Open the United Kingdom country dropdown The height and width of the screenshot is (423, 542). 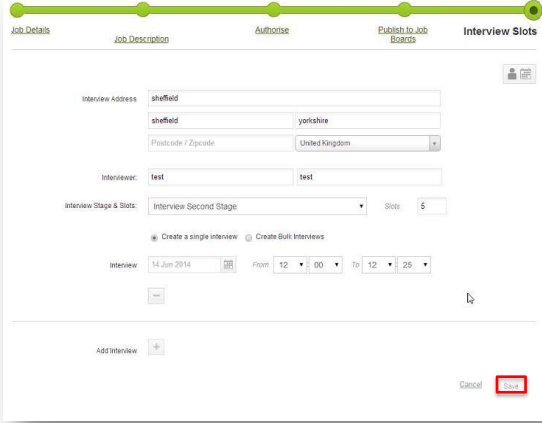click(368, 143)
